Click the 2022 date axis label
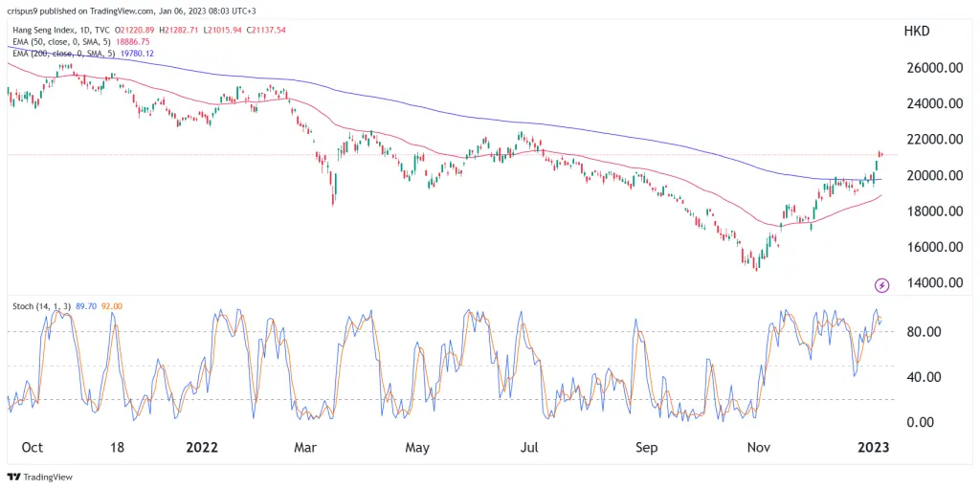The image size is (980, 489). click(x=202, y=448)
